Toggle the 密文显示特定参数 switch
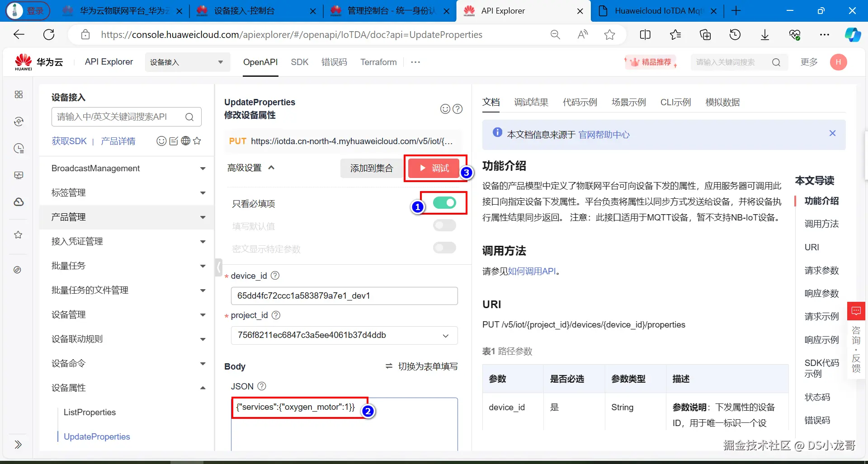Viewport: 868px width, 464px height. (444, 248)
